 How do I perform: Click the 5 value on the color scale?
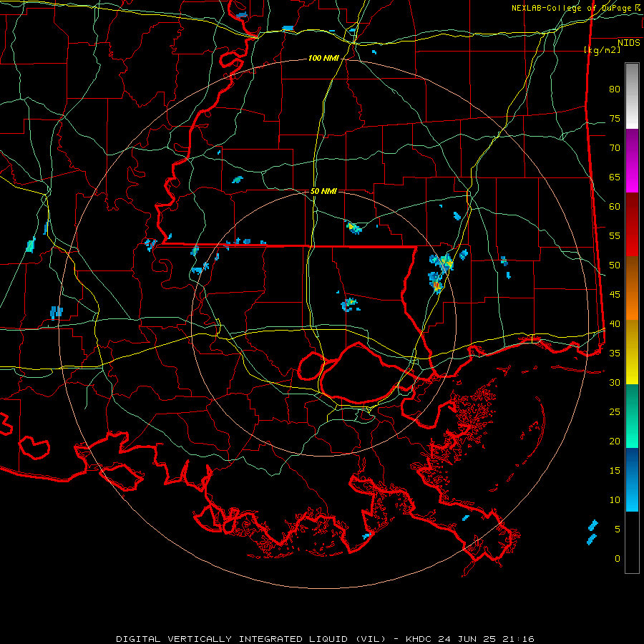pyautogui.click(x=618, y=530)
